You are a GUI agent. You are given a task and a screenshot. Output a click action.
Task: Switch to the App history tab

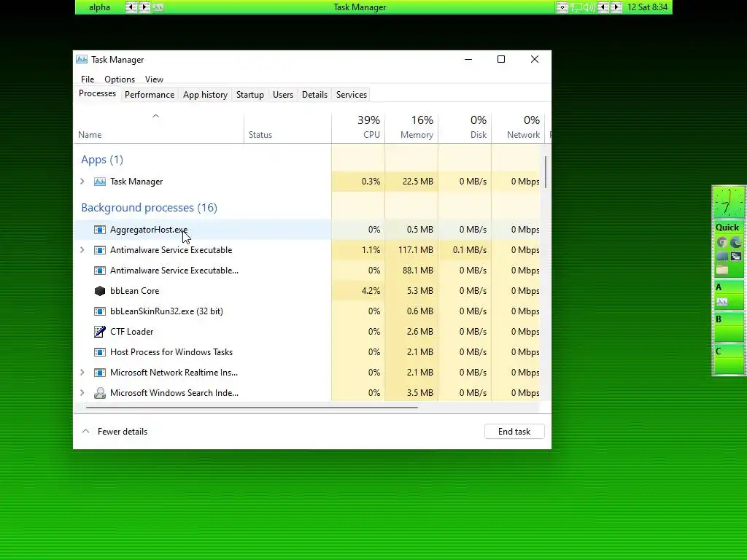coord(205,95)
